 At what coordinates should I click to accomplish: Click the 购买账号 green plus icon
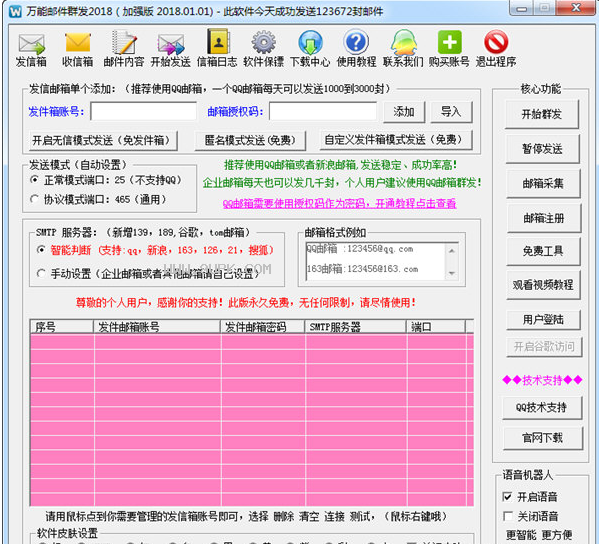449,48
